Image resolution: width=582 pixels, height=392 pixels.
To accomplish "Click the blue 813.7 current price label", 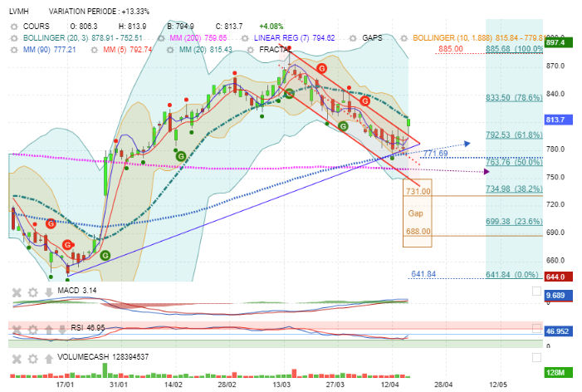I will (559, 120).
